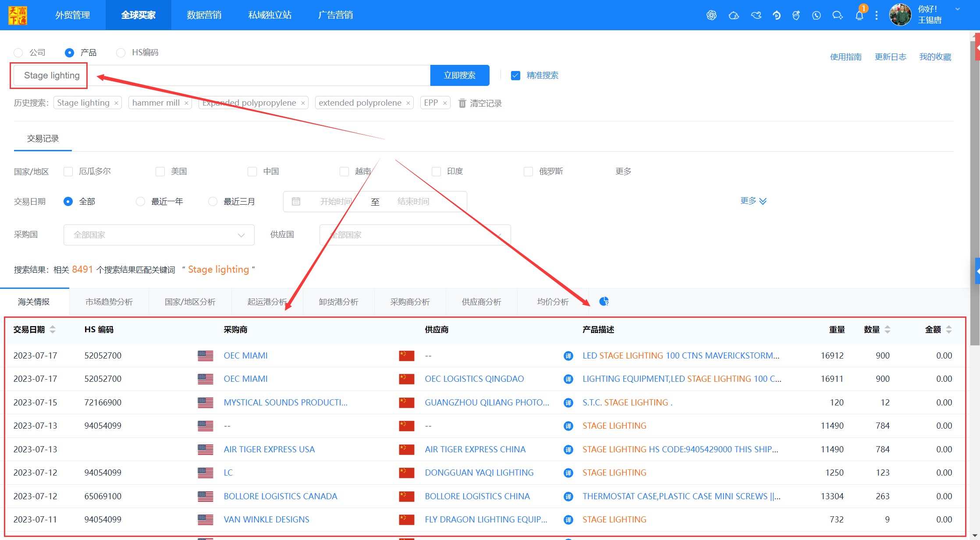
Task: Click the user avatar photo
Action: pos(900,15)
